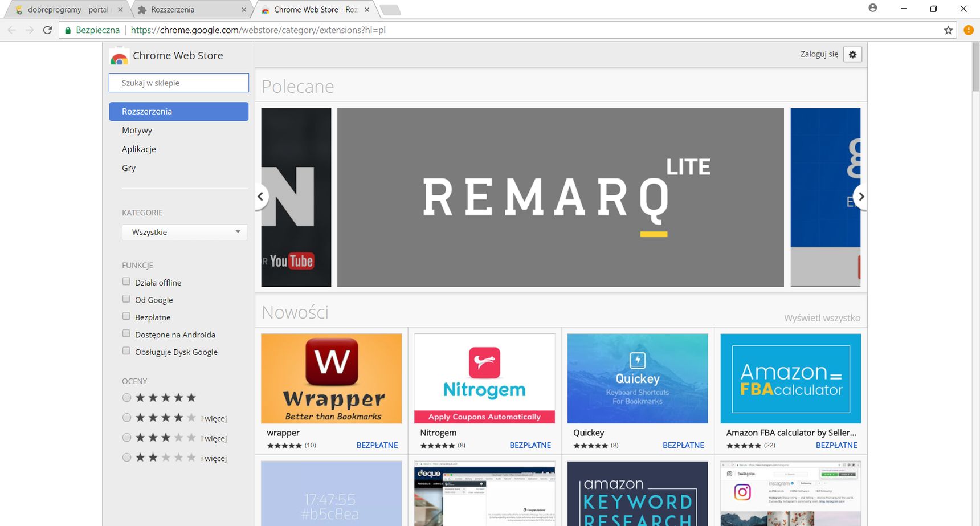Reload the Chrome Web Store page
Screen dimensions: 980x526
pos(48,30)
